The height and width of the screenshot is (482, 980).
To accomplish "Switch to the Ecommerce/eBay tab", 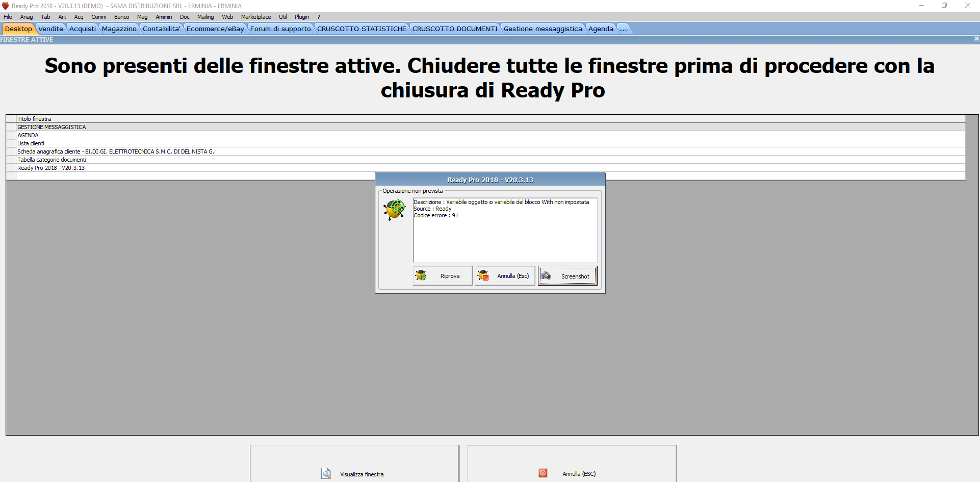I will coord(215,29).
